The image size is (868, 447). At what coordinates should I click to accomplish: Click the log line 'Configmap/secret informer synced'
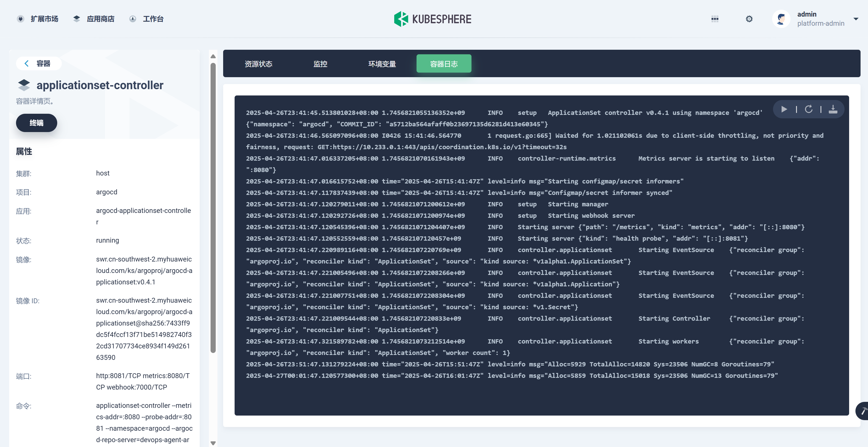(459, 193)
